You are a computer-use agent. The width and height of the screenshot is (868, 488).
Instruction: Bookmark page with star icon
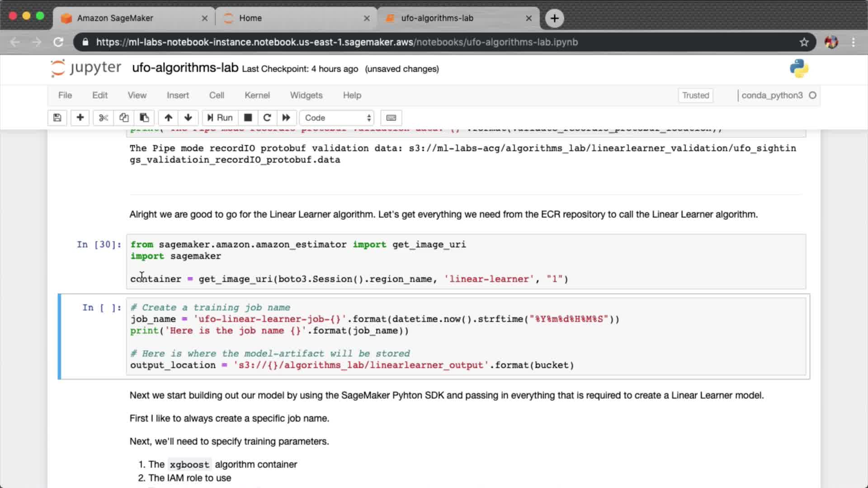[x=804, y=42]
